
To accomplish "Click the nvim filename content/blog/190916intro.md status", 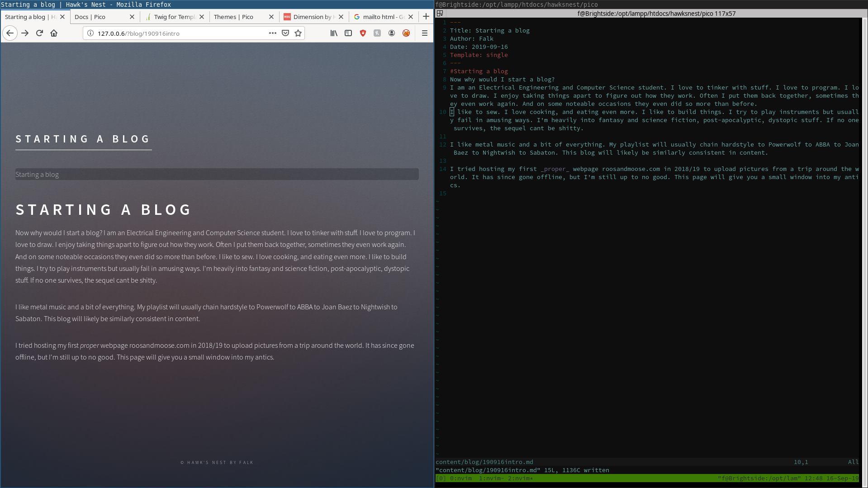I will pyautogui.click(x=484, y=462).
